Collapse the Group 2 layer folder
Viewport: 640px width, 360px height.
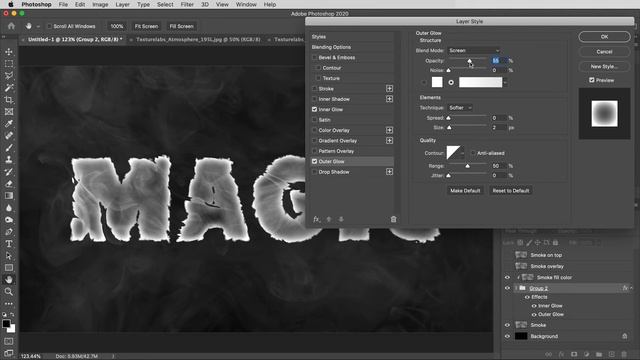pos(516,288)
